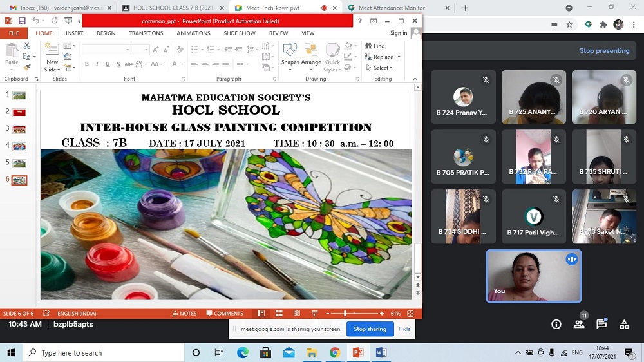Open the TRANSITIONS ribbon tab

point(146,33)
